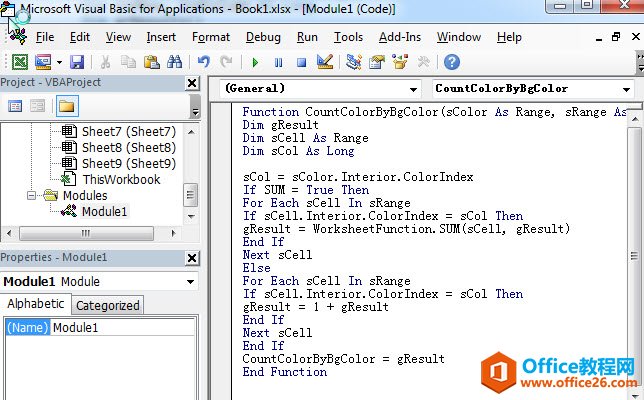This screenshot has height=400, width=644.
Task: Click the Cut scissors icon
Action: point(106,62)
